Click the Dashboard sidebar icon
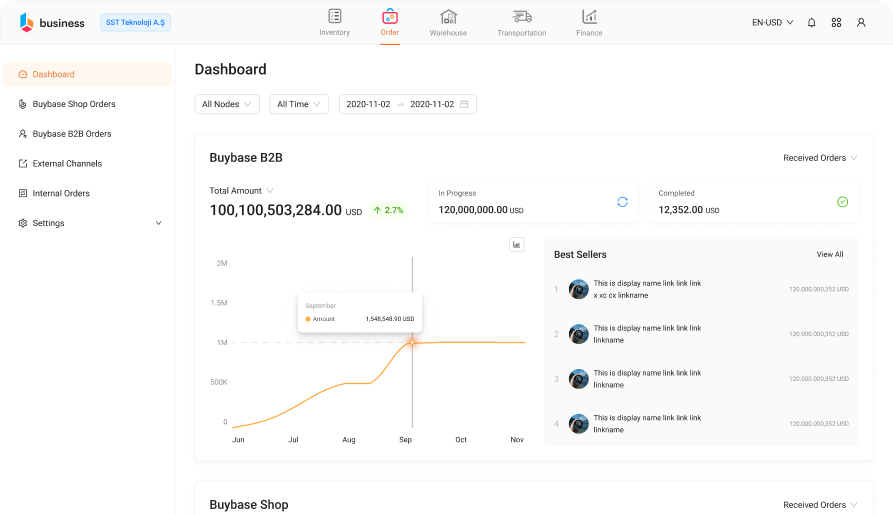This screenshot has height=515, width=893. [x=23, y=74]
